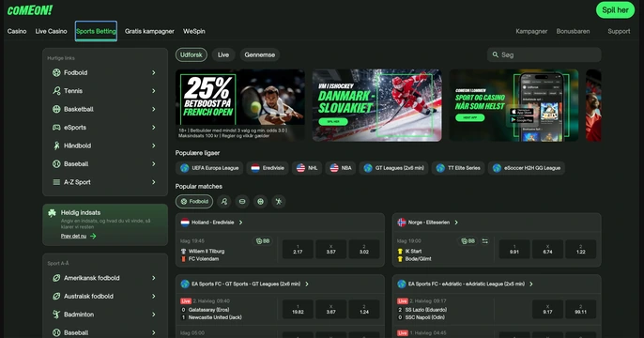This screenshot has height=338, width=644.
Task: Switch to the Live filter pill
Action: tap(223, 54)
